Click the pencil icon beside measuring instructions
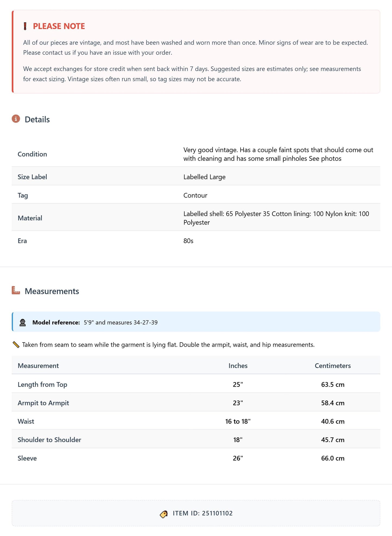392x536 pixels. [x=16, y=345]
